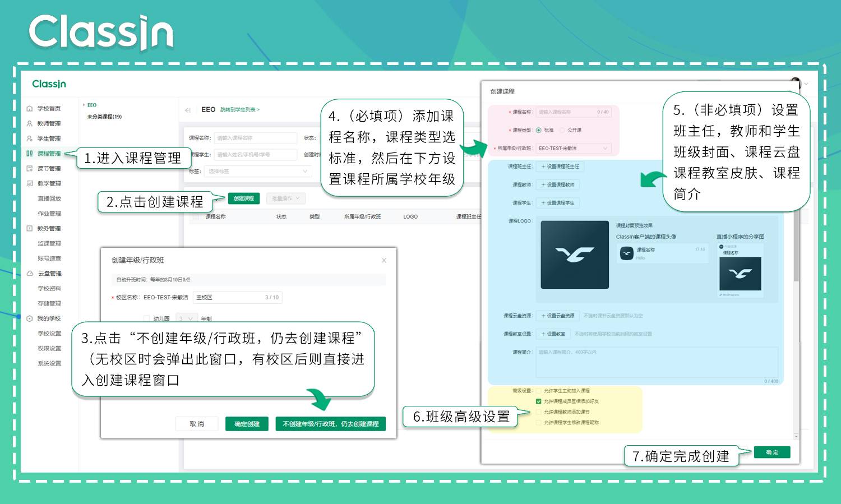Click 不创建年级/行政班，仍去创建课程 button
The width and height of the screenshot is (841, 504).
(x=331, y=424)
